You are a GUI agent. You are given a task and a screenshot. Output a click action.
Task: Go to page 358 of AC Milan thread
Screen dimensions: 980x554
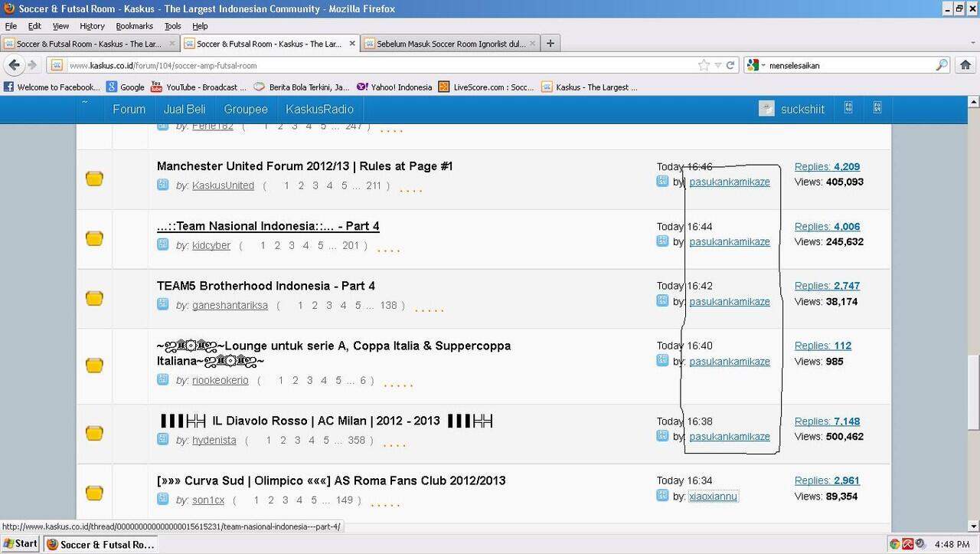(x=357, y=440)
